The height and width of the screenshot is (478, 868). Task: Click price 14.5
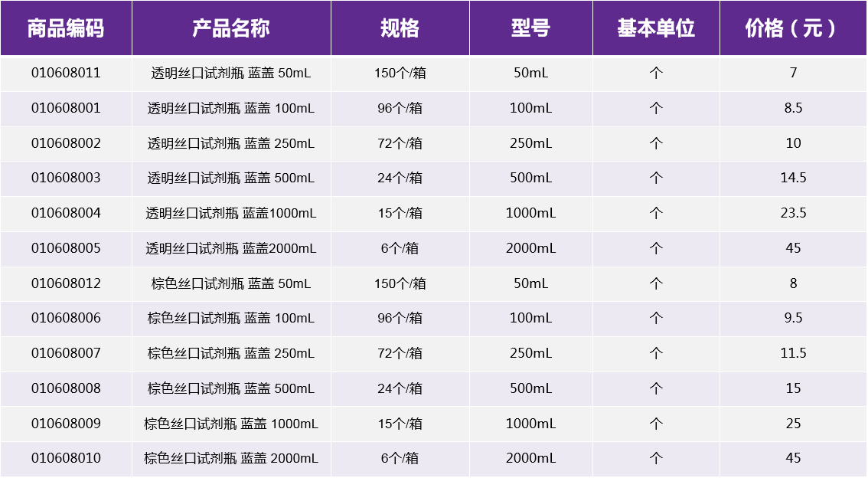(793, 178)
